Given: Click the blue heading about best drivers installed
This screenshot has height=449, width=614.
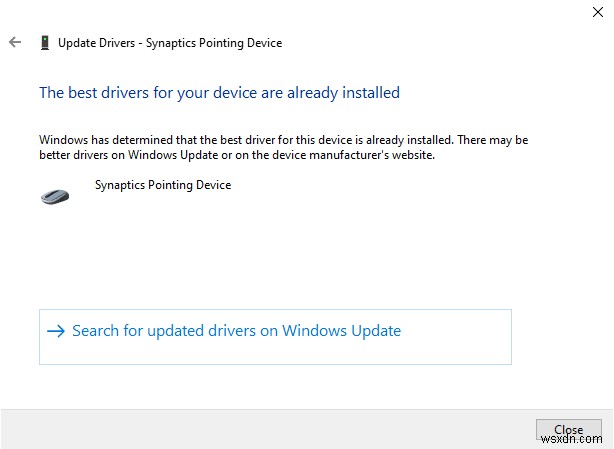Looking at the screenshot, I should 219,93.
